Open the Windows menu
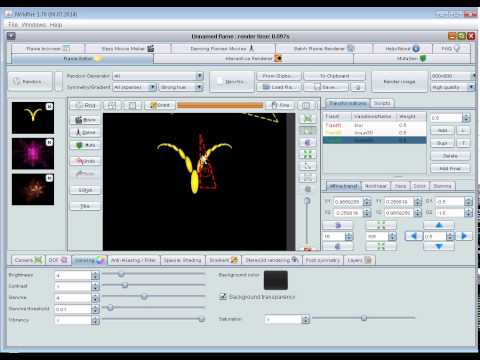 [x=34, y=25]
